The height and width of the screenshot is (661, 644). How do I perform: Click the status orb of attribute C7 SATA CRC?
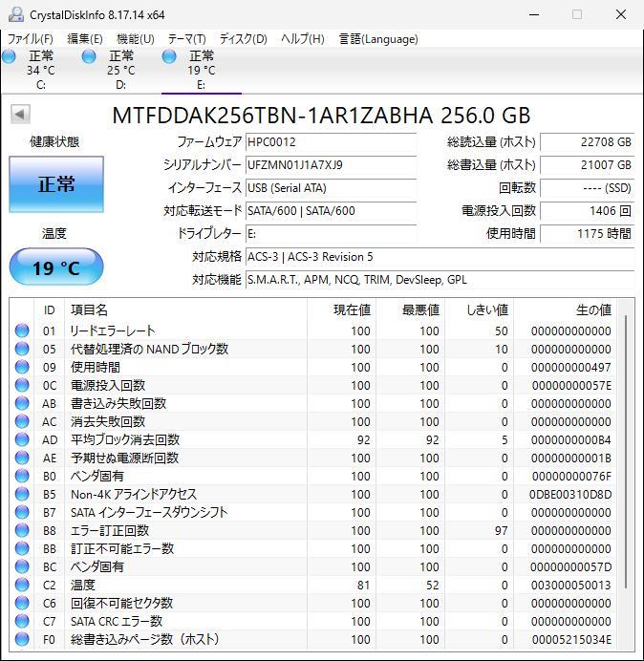tap(22, 621)
